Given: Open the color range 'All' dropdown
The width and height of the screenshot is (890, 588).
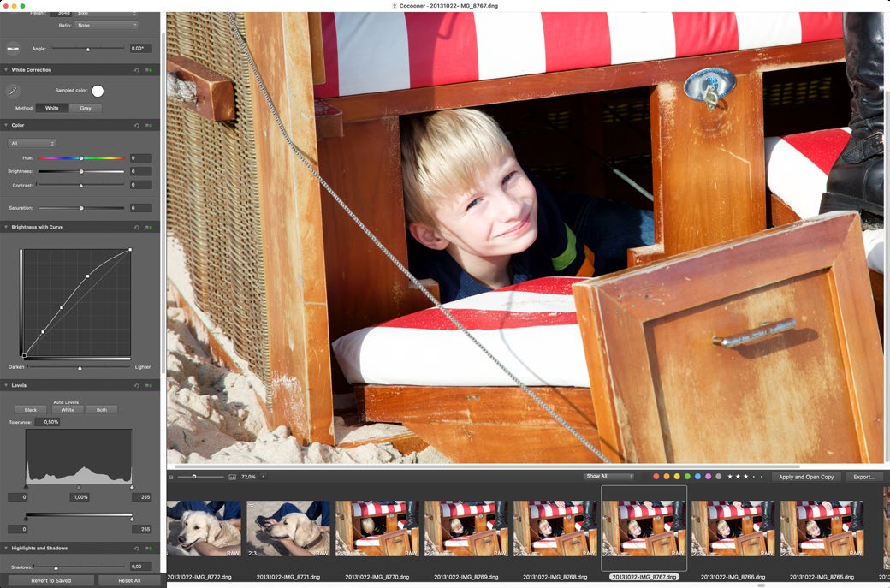Looking at the screenshot, I should [31, 144].
